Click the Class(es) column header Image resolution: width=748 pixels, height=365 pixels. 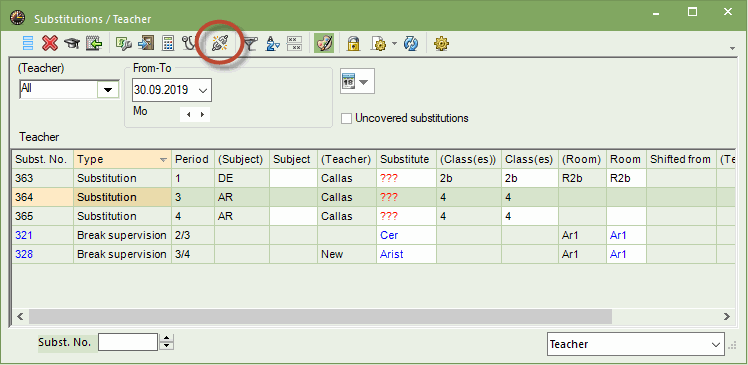[x=530, y=159]
